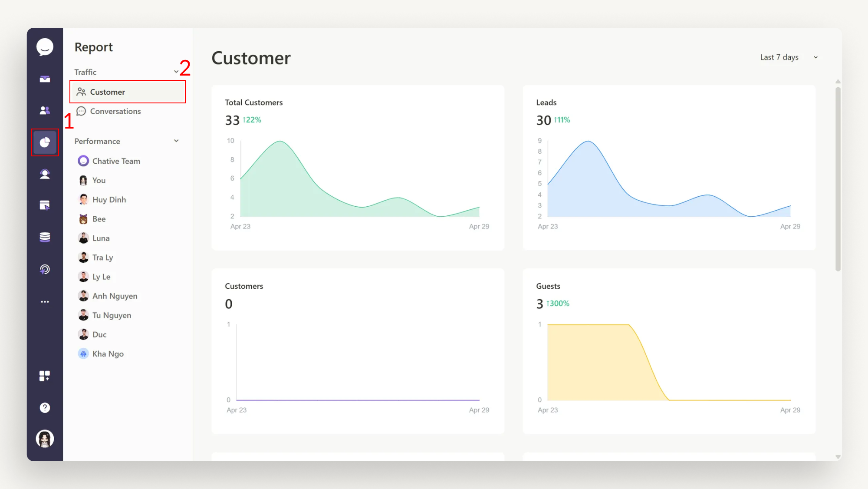Collapse the Traffic section
Viewport: 868px width, 489px height.
tap(176, 71)
